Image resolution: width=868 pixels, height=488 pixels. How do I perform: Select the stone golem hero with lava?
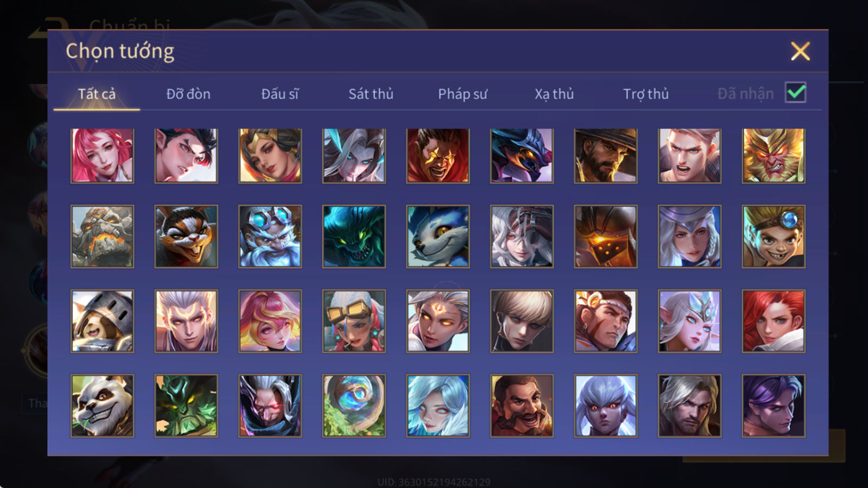[x=102, y=236]
